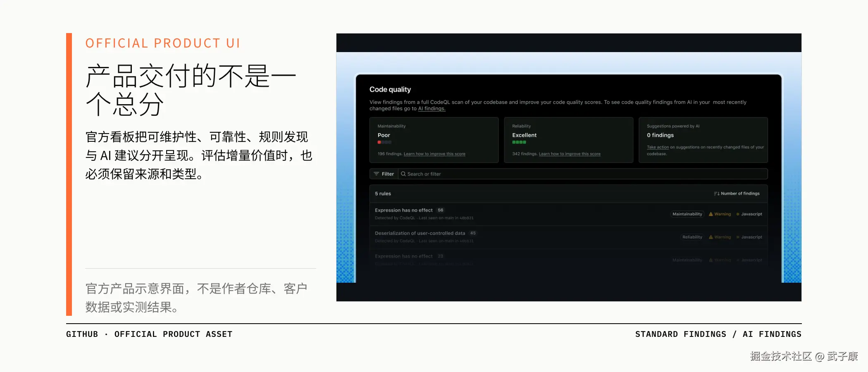This screenshot has height=372, width=868.
Task: Click the GITHUB · OFFICIAL PRODUCT ASSET footer text
Action: (149, 334)
